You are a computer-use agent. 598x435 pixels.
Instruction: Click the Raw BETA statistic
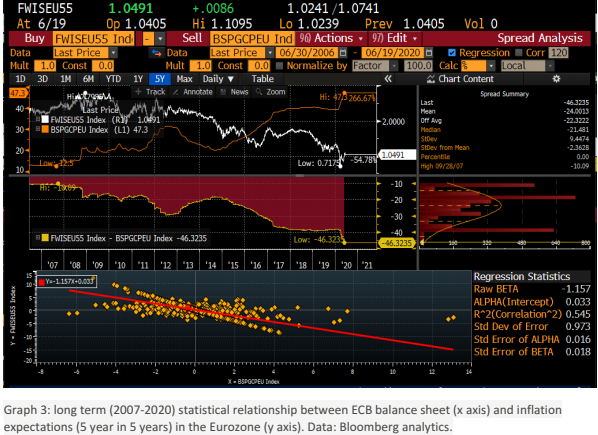[x=532, y=289]
